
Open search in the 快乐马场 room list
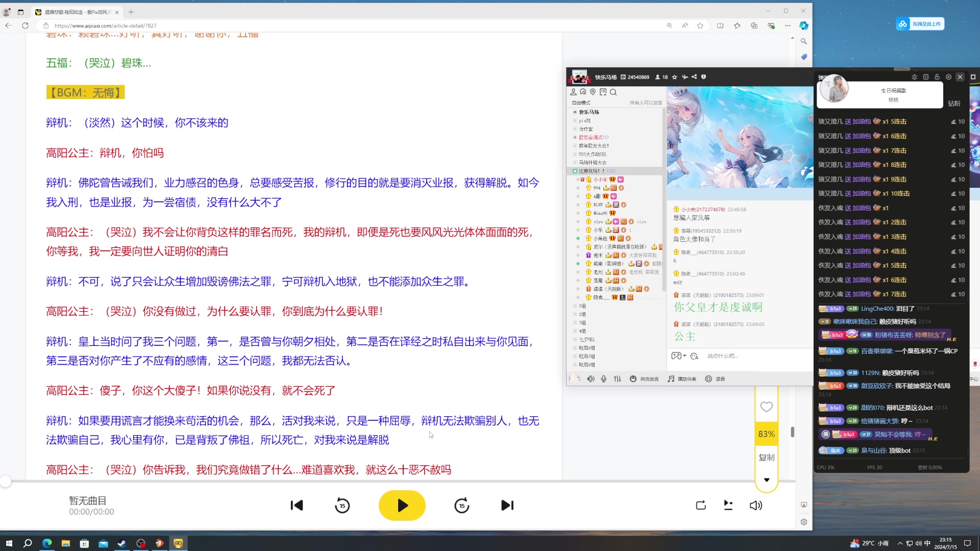[614, 92]
